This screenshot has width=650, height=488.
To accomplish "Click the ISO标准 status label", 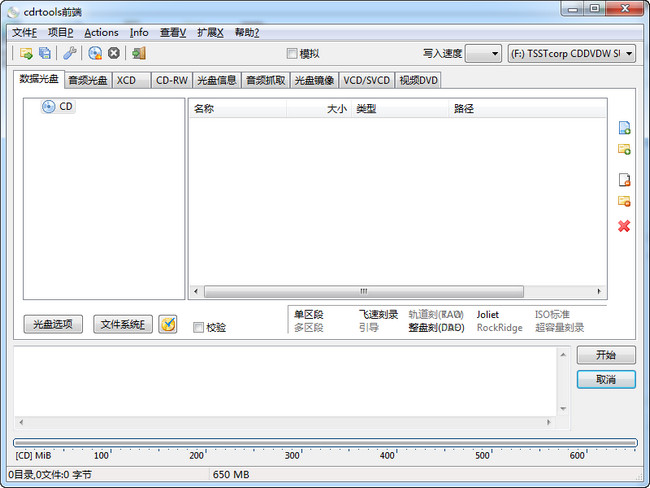I will [x=552, y=314].
